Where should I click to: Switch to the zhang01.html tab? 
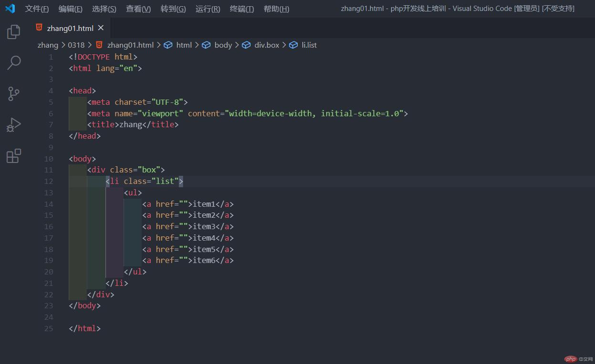[69, 28]
